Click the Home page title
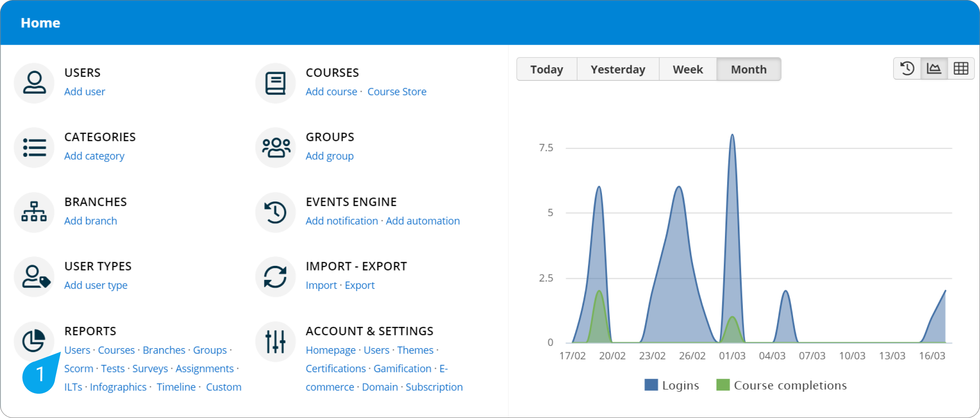The image size is (980, 418). point(40,23)
